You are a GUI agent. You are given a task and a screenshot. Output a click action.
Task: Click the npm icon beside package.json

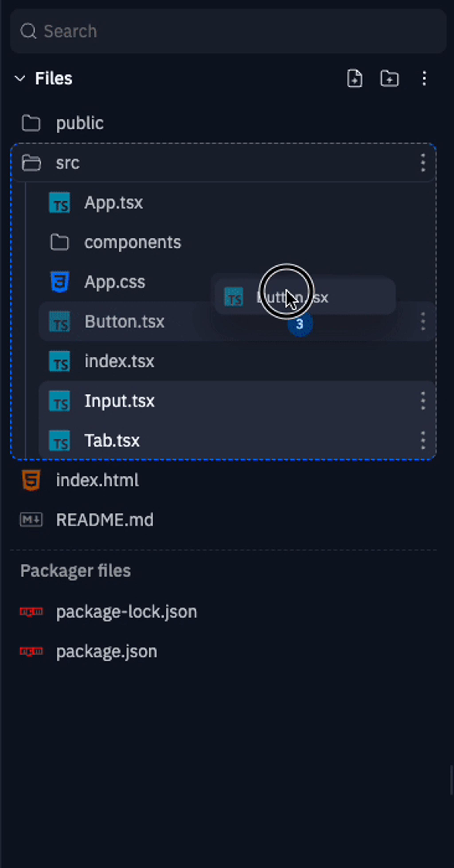pos(31,651)
